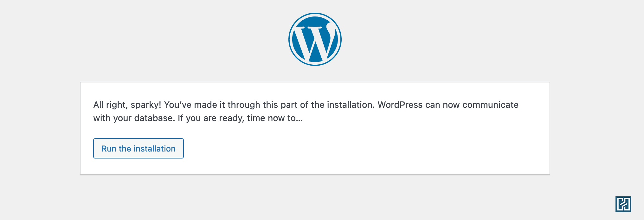Screen dimensions: 644x220
Task: Click the word "ready," in the second line
Action: point(232,119)
